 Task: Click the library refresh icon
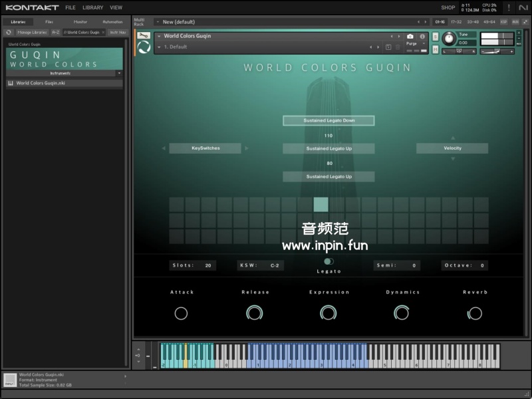pyautogui.click(x=9, y=32)
